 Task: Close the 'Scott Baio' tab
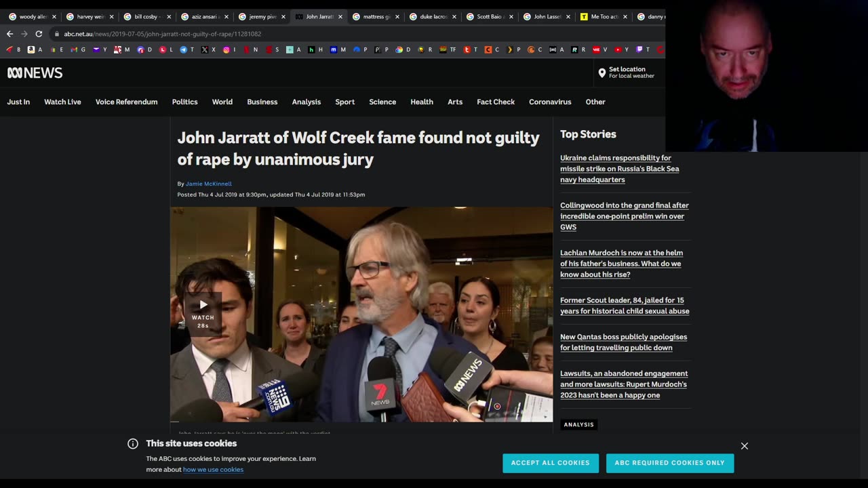click(x=511, y=17)
